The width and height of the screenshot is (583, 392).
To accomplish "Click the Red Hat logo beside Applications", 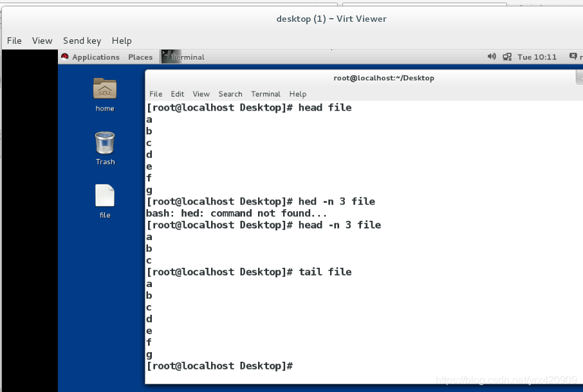I will coord(65,57).
